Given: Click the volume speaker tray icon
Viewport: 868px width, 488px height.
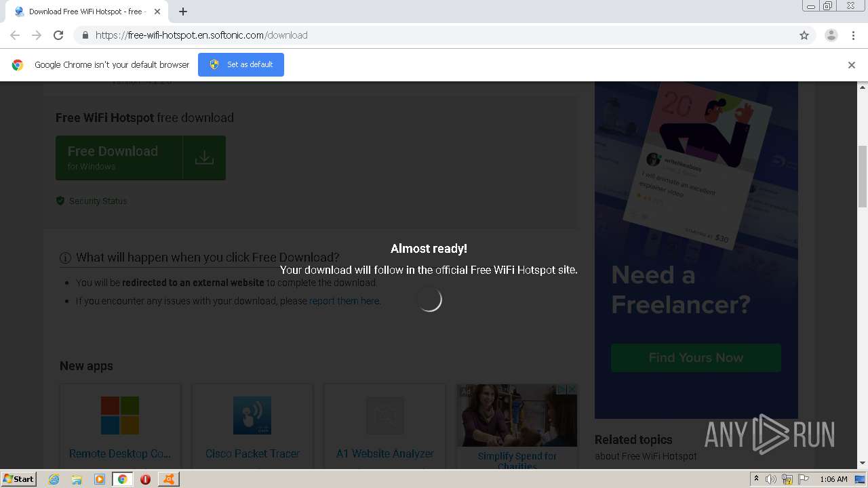Looking at the screenshot, I should click(x=771, y=479).
